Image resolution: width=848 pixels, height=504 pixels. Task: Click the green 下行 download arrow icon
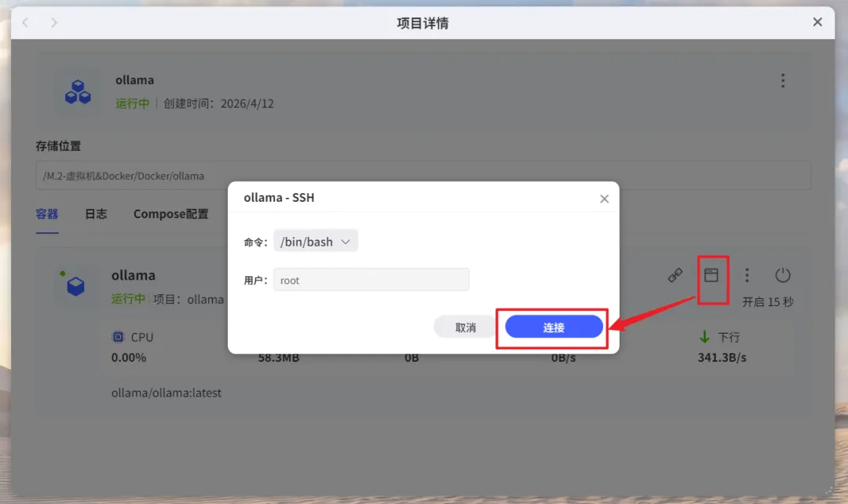(x=704, y=337)
